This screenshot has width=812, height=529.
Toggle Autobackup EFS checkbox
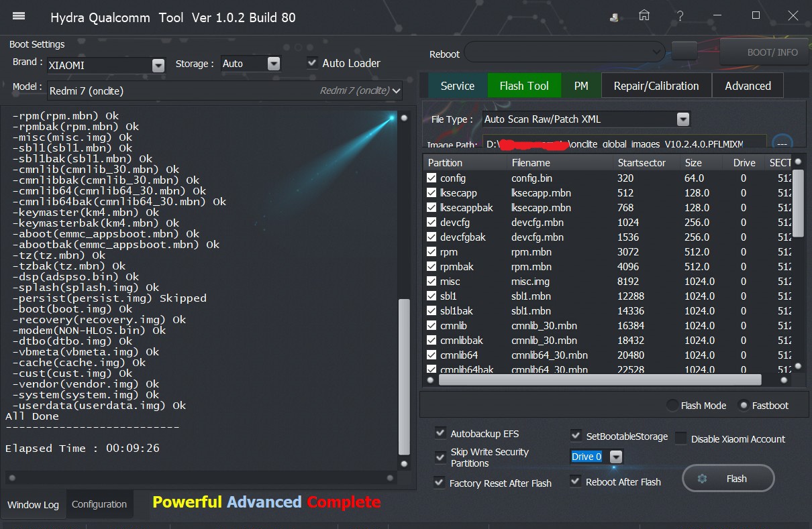tap(440, 433)
